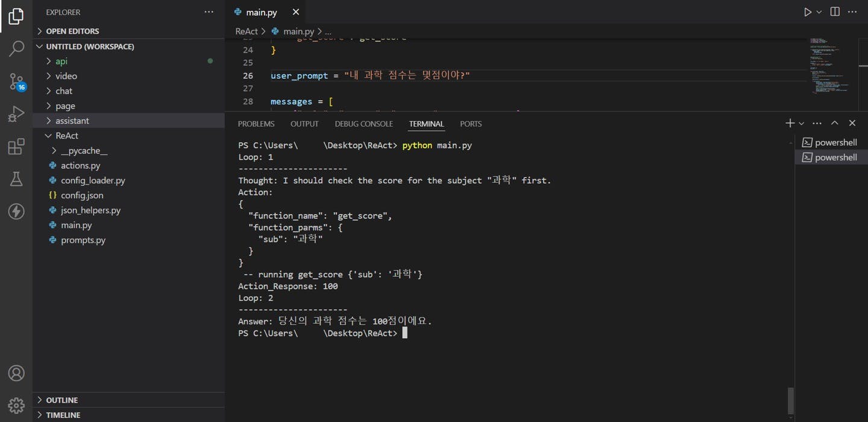Switch to the Output tab
The width and height of the screenshot is (868, 422).
click(x=304, y=124)
